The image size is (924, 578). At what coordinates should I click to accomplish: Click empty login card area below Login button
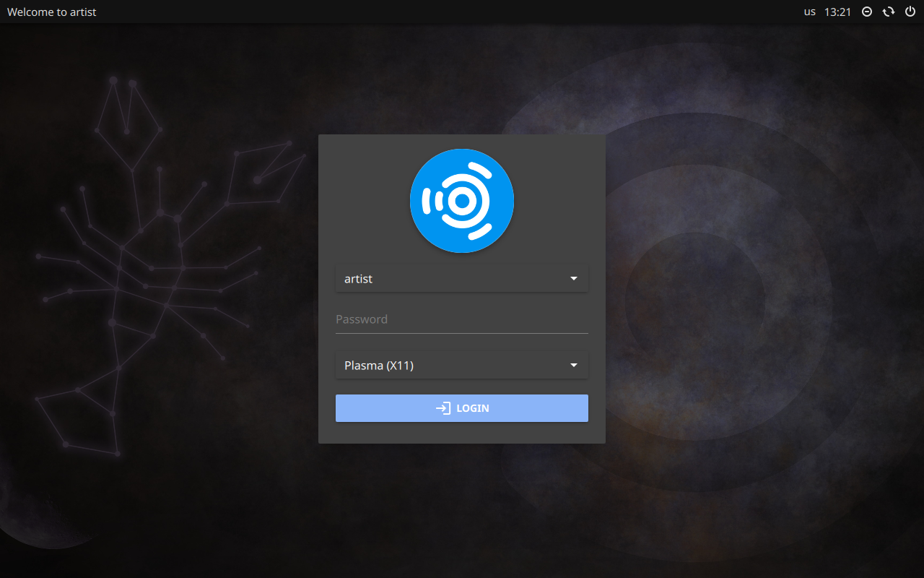coord(462,432)
